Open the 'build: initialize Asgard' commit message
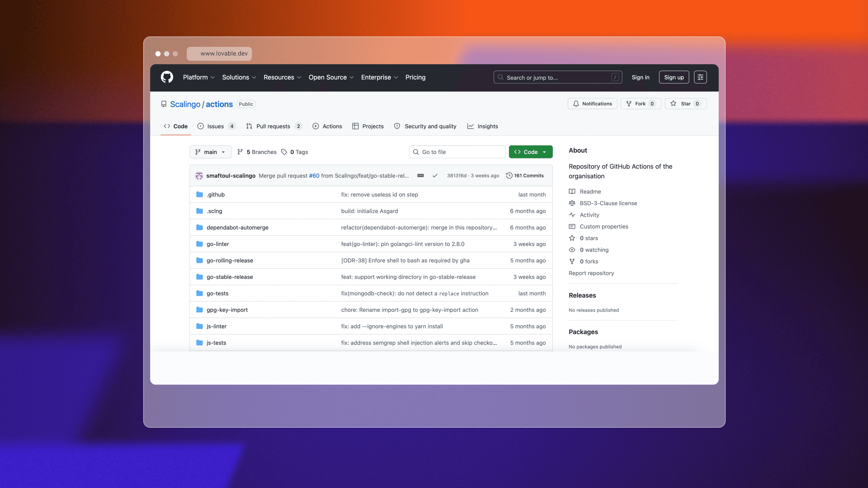Viewport: 868px width, 488px height. [x=369, y=211]
